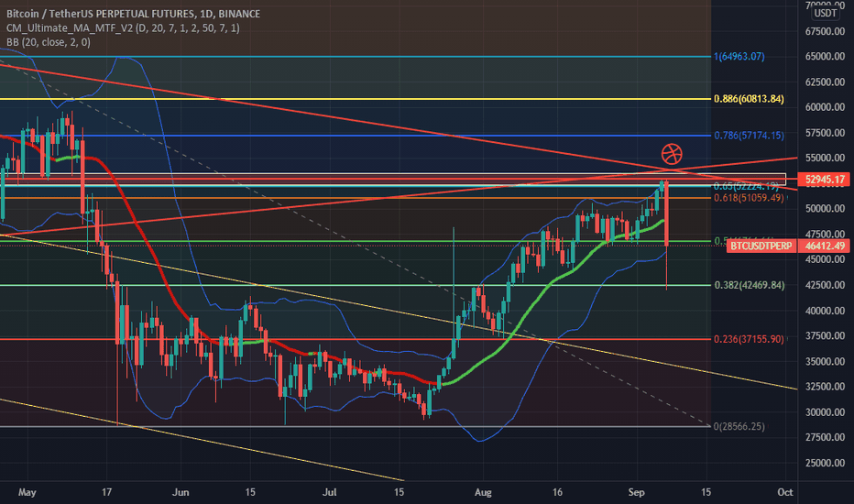Click the May label on the time axis

point(27,493)
